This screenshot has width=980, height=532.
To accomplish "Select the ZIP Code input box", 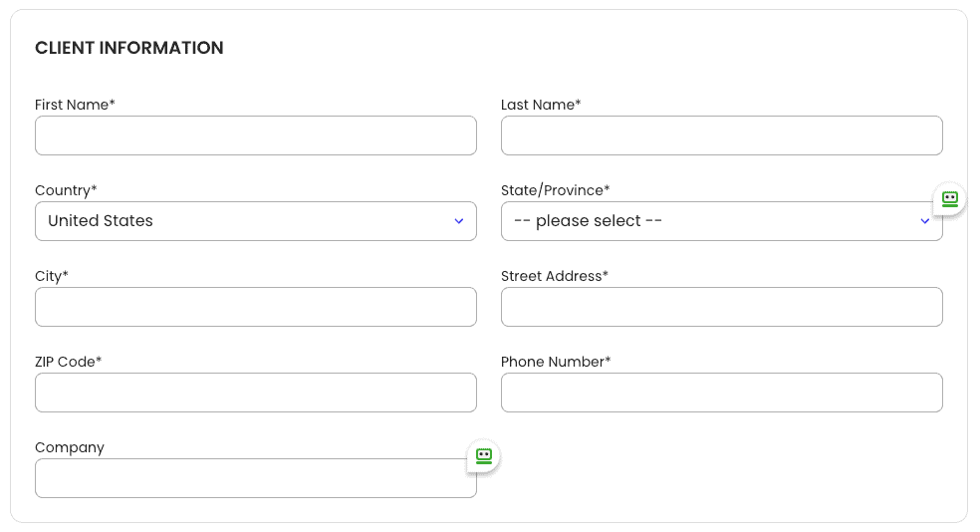I will (256, 393).
